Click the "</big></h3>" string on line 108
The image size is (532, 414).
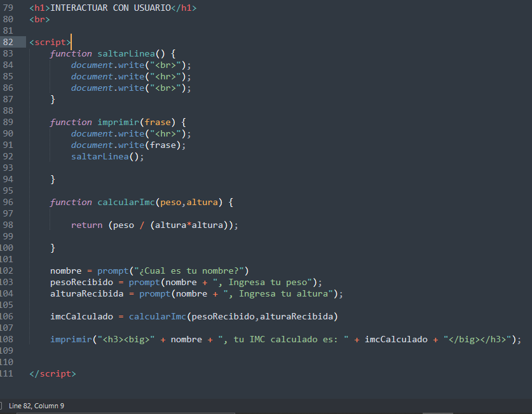pos(477,340)
